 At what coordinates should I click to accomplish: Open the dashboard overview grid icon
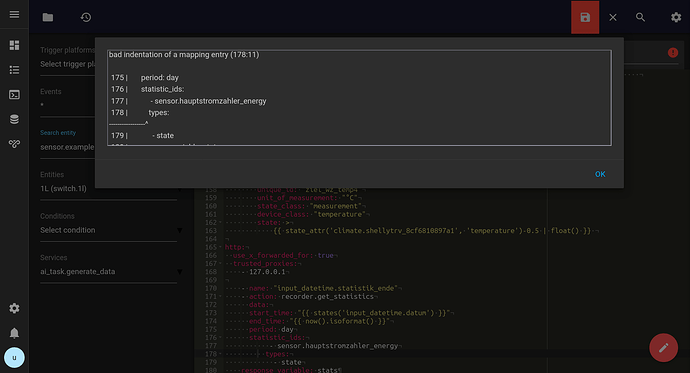coord(14,45)
